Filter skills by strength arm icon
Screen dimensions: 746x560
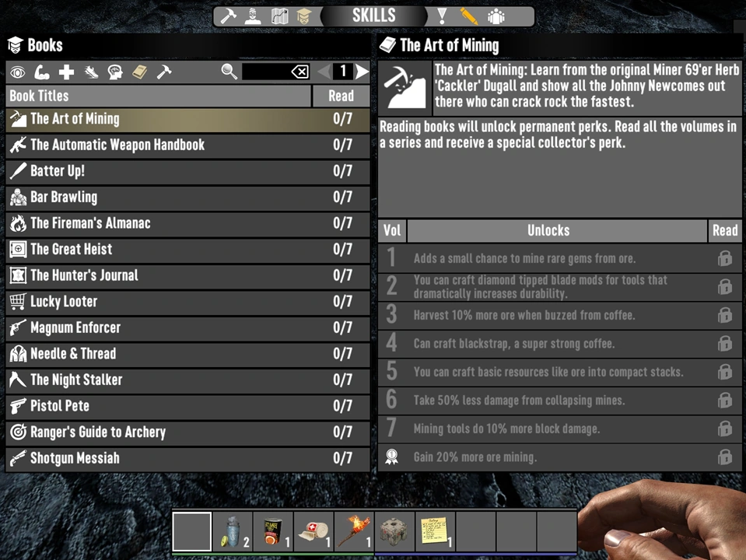[x=42, y=72]
